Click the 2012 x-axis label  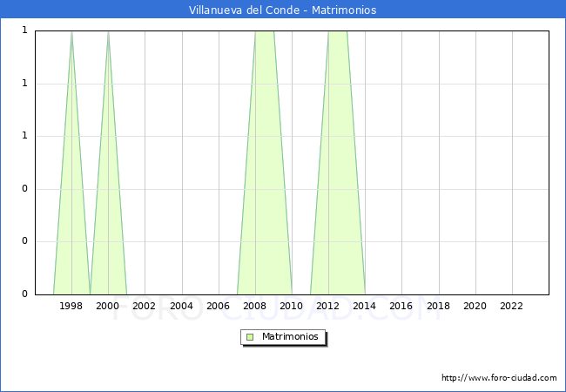(x=327, y=306)
